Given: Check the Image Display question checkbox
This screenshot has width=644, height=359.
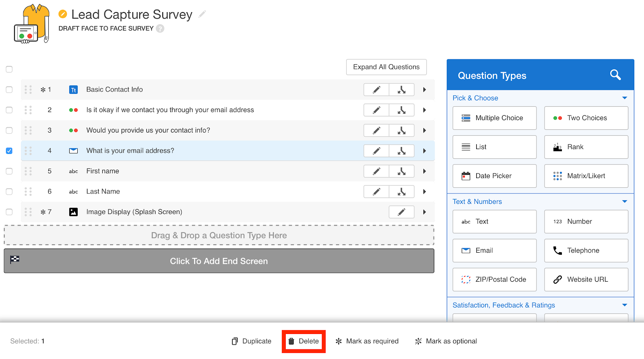Looking at the screenshot, I should click(9, 212).
